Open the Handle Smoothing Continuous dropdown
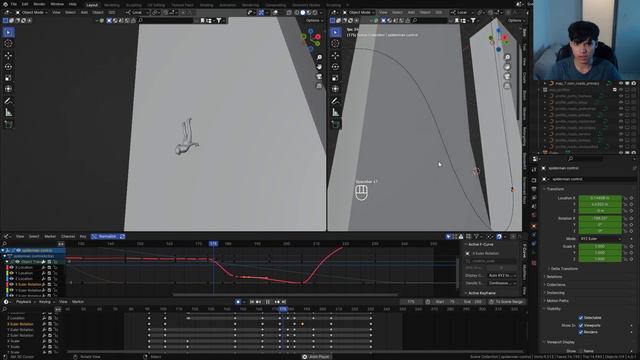The width and height of the screenshot is (640, 360). pyautogui.click(x=502, y=283)
